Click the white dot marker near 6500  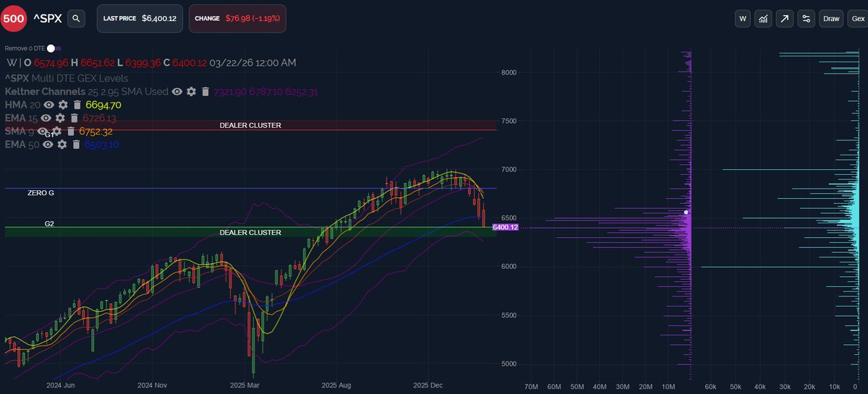tap(686, 213)
